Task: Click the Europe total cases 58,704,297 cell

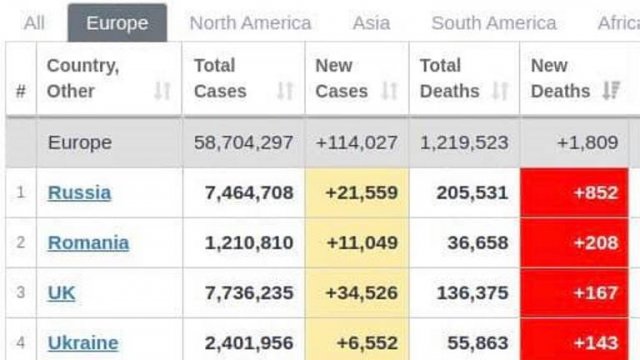Action: [x=244, y=143]
